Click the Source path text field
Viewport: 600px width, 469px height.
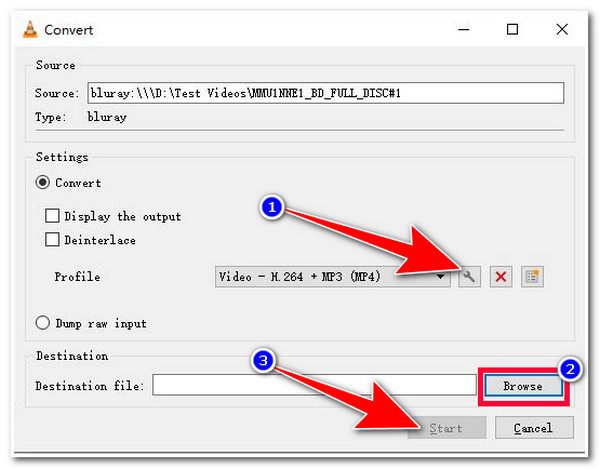point(326,93)
